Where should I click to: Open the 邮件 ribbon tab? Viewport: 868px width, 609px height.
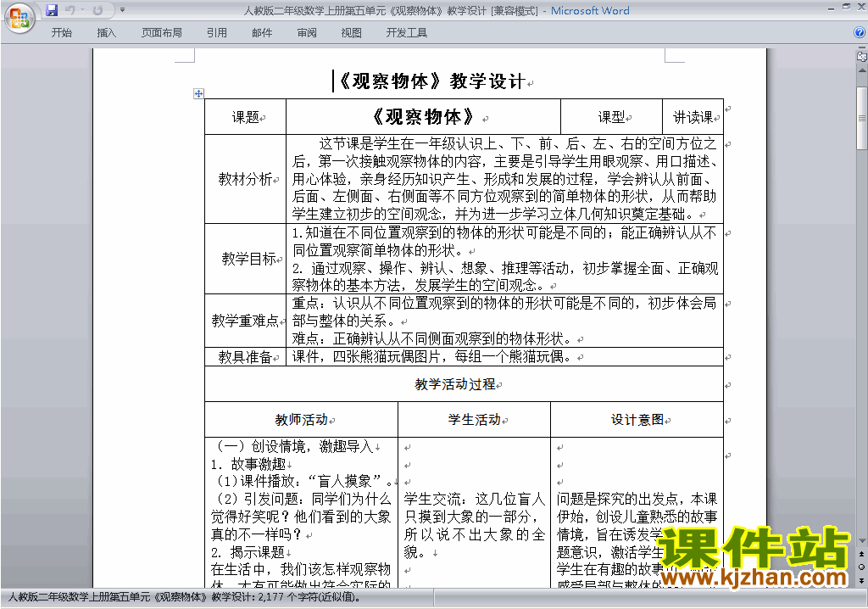click(x=262, y=33)
